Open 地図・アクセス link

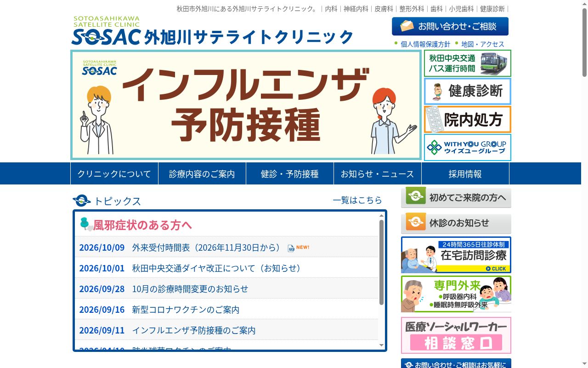point(483,44)
